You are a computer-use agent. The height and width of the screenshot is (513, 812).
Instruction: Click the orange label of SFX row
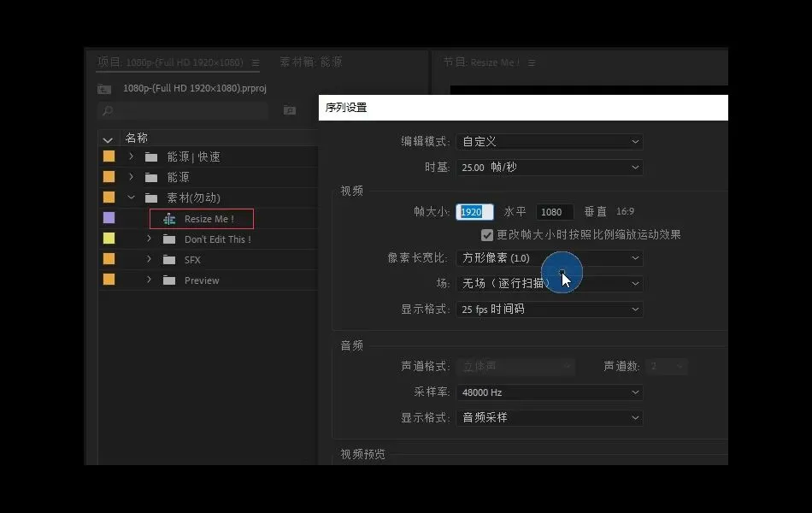point(109,259)
